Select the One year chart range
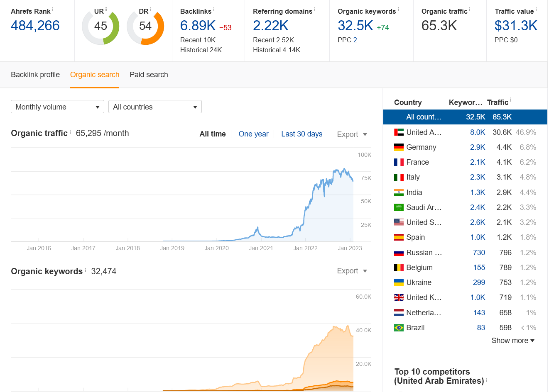Image resolution: width=549 pixels, height=392 pixels. [253, 134]
